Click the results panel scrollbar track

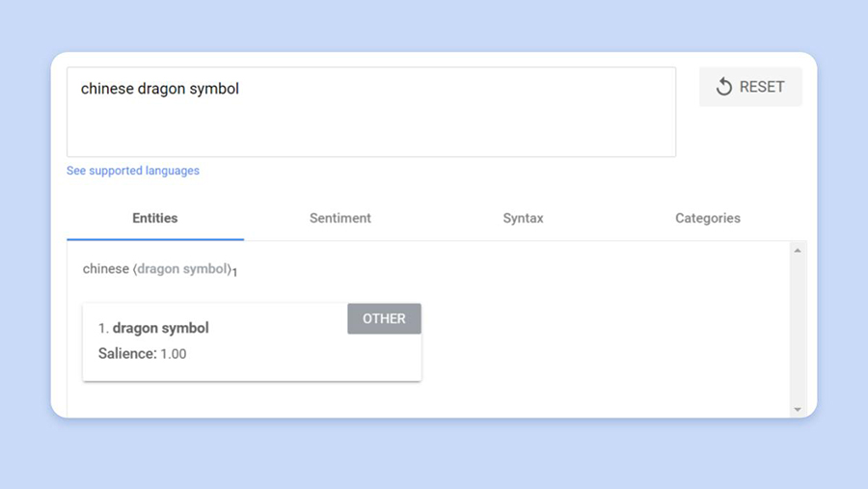pos(798,328)
